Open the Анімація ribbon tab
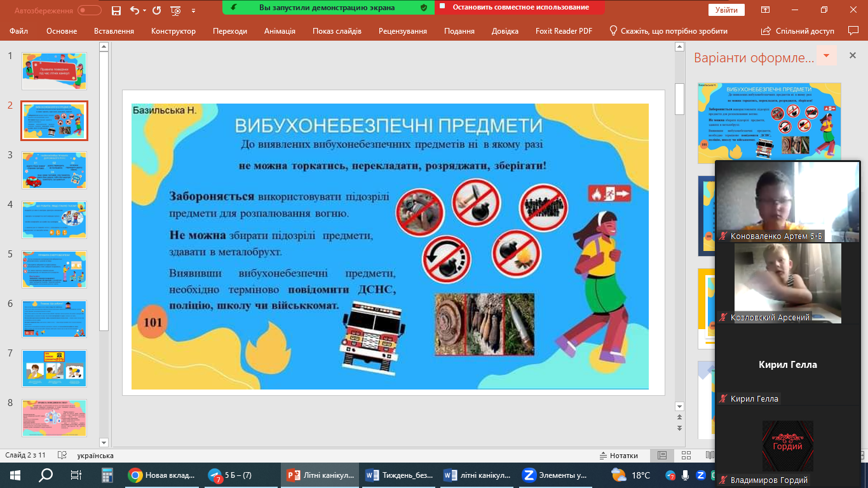 pos(280,30)
